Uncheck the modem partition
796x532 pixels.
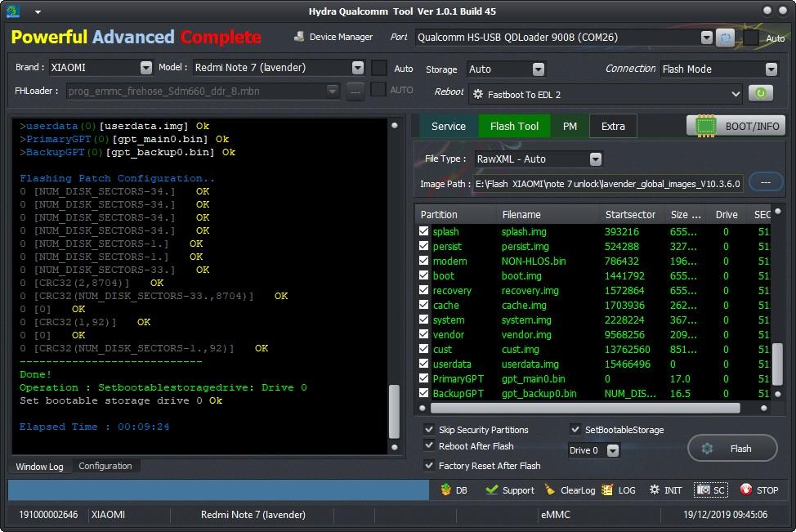[x=424, y=261]
